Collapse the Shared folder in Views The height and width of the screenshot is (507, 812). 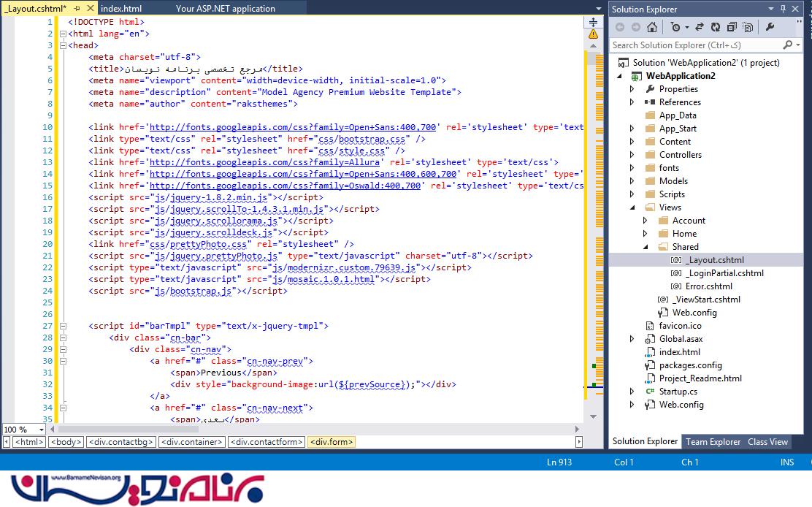646,247
